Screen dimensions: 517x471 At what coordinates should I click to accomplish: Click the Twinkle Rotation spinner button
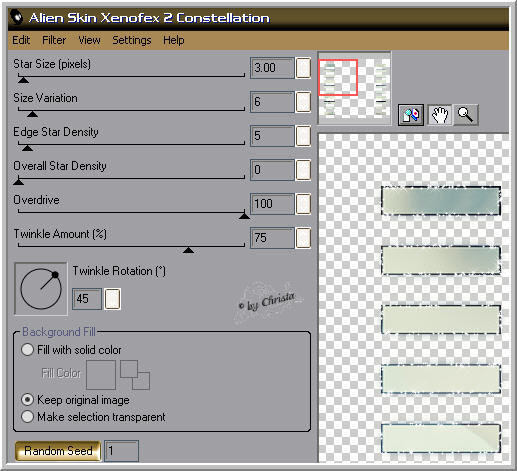click(112, 299)
